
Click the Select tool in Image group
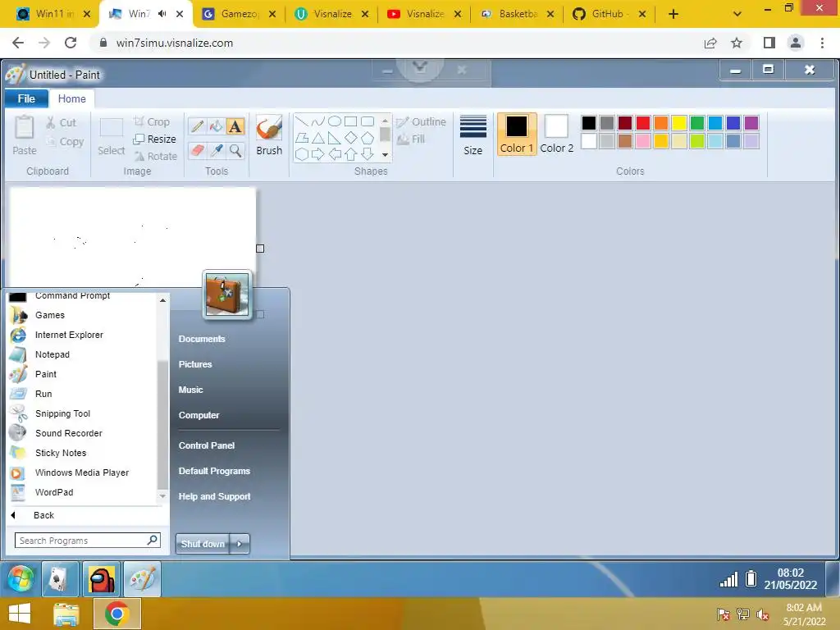coord(112,137)
